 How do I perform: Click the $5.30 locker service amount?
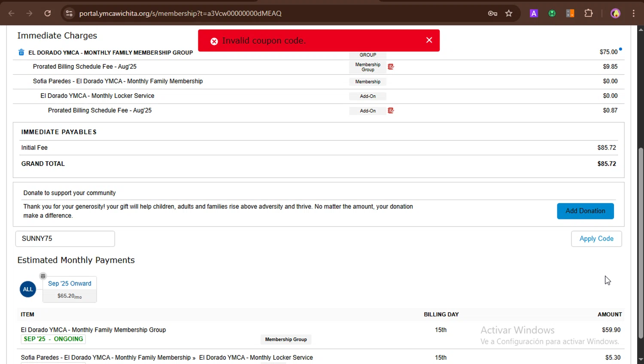tap(613, 358)
